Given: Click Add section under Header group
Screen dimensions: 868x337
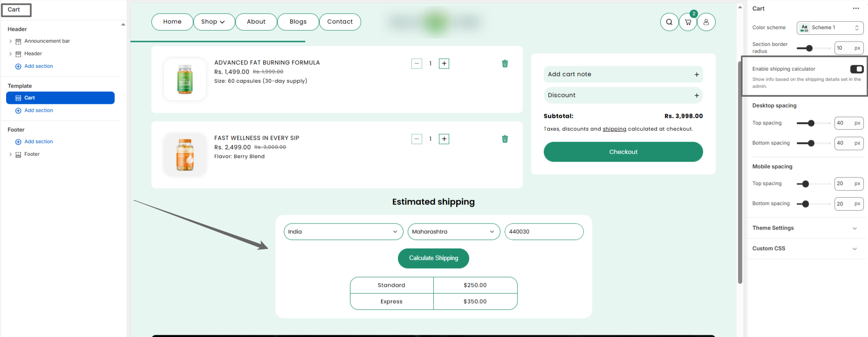Looking at the screenshot, I should pyautogui.click(x=38, y=67).
